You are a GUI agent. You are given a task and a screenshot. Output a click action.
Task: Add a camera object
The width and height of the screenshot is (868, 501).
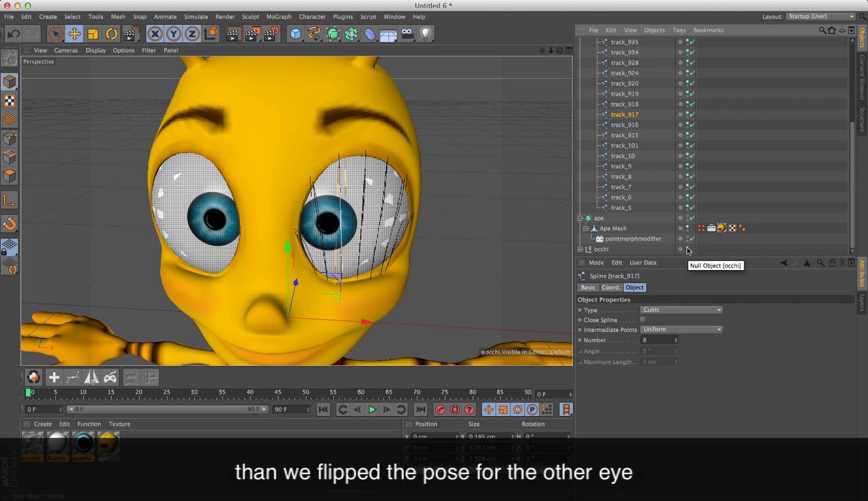[407, 34]
